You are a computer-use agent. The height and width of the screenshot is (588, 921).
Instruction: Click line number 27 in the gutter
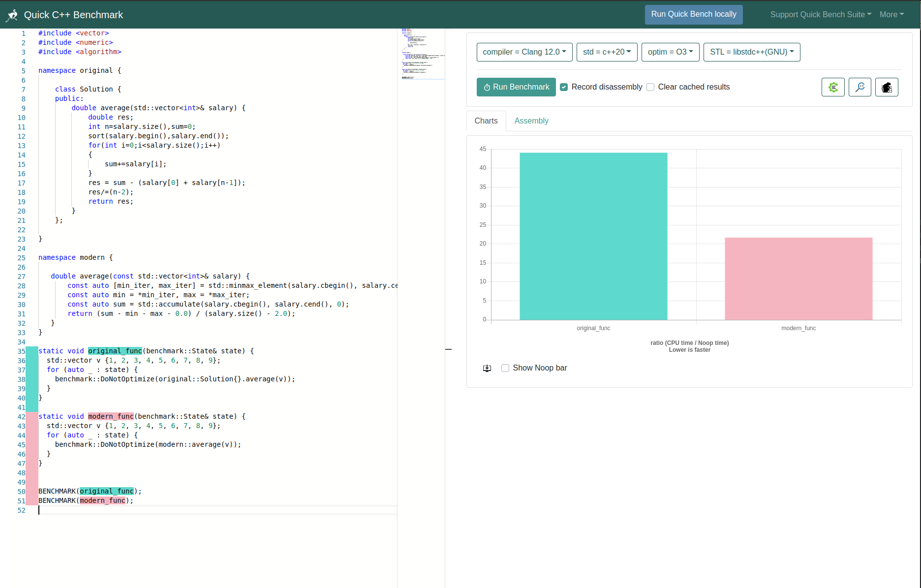click(22, 277)
